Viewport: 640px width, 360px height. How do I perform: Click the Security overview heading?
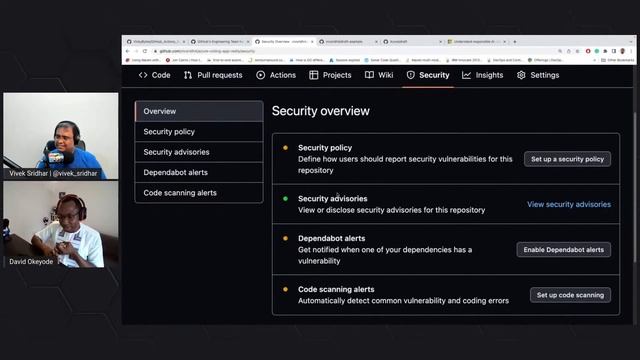[321, 111]
